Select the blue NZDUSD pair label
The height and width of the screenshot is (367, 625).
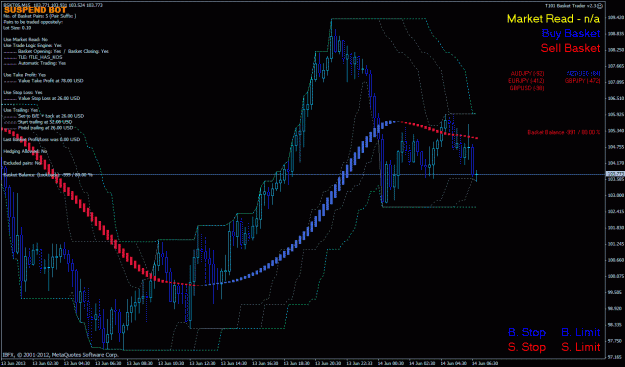(x=583, y=74)
